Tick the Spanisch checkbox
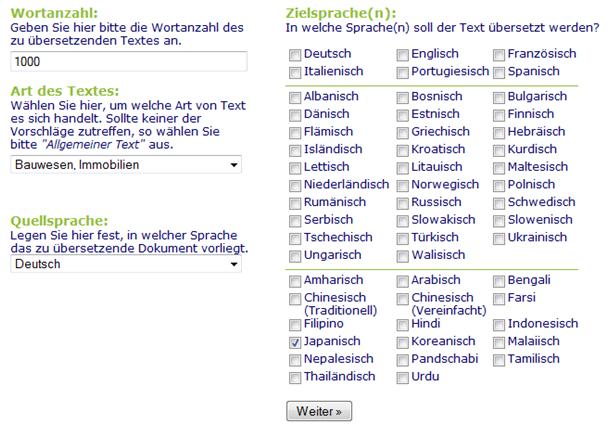This screenshot has height=426, width=609. point(499,72)
